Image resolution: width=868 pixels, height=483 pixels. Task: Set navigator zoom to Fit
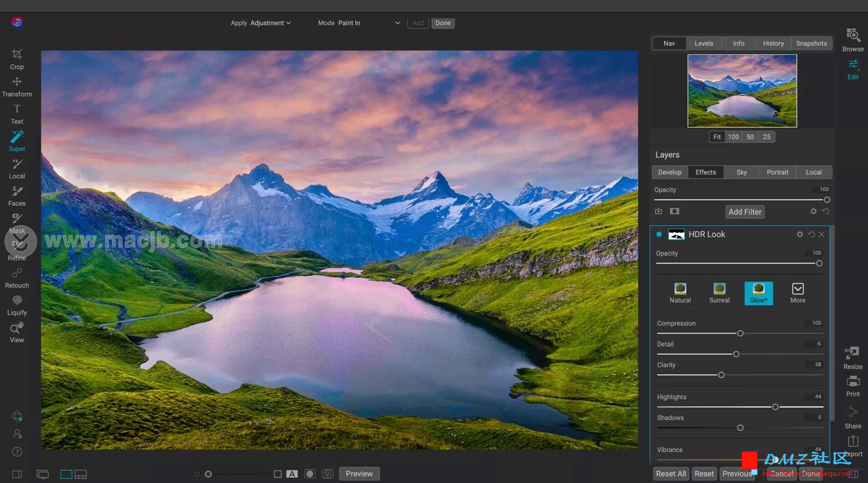click(x=717, y=137)
